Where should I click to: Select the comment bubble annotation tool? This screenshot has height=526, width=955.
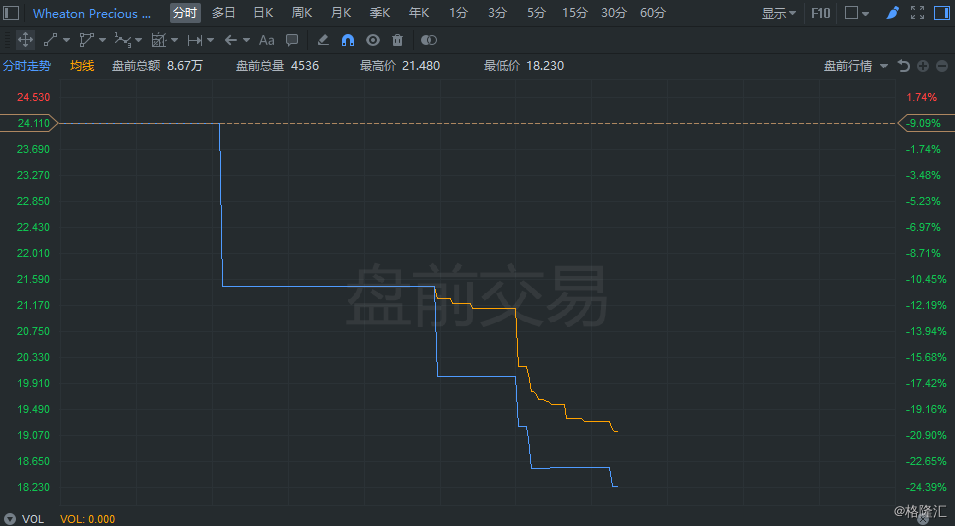click(x=292, y=40)
